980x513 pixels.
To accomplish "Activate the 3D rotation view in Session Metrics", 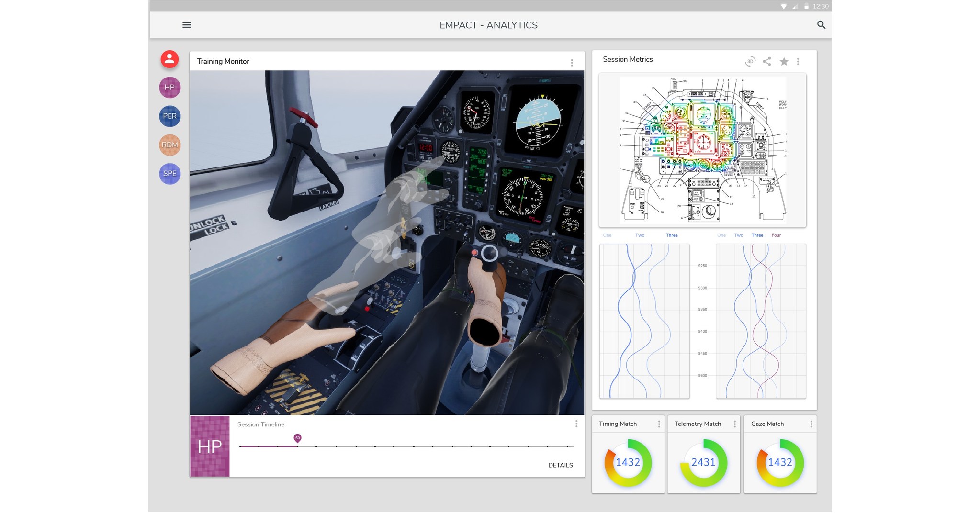I will click(750, 61).
